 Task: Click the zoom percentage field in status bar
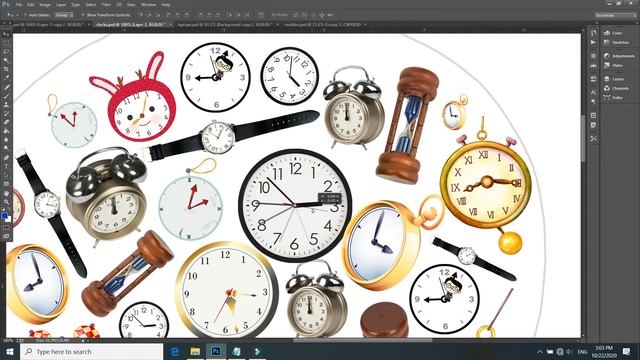pos(8,340)
